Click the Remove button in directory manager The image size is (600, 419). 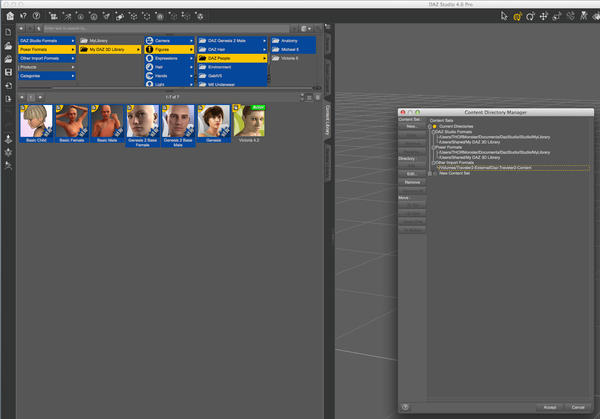pyautogui.click(x=412, y=183)
